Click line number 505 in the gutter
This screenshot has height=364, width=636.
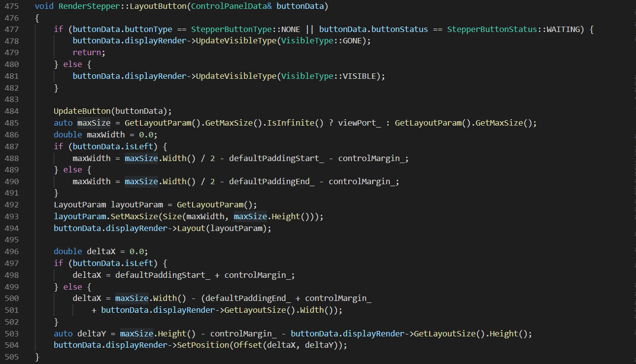pyautogui.click(x=11, y=357)
